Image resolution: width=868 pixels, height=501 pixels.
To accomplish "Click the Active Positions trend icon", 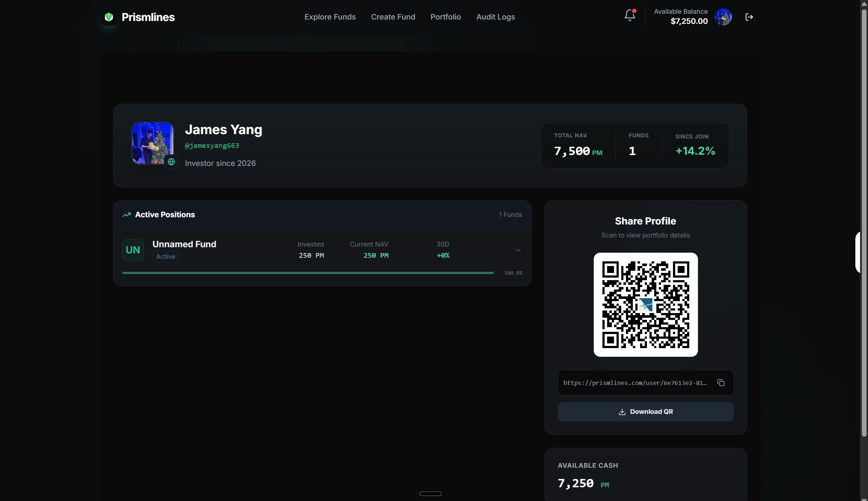I will [127, 215].
